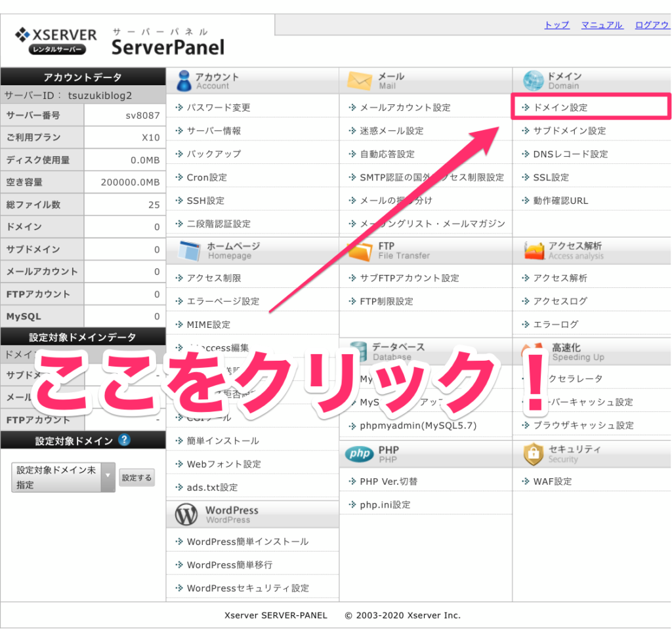The width and height of the screenshot is (672, 629).
Task: Open WordPressセキュリティ設定
Action: [247, 588]
